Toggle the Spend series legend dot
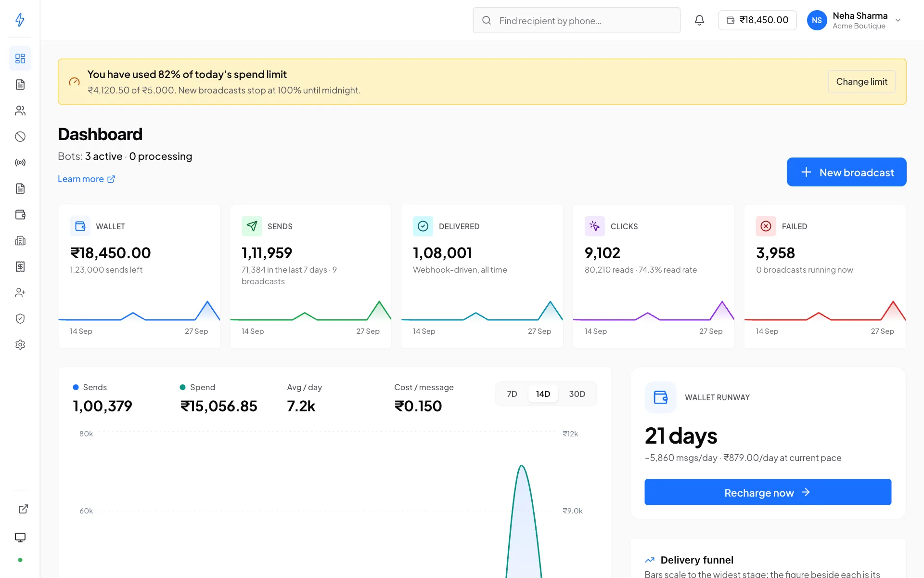Viewport: 924px width, 578px height. 182,387
